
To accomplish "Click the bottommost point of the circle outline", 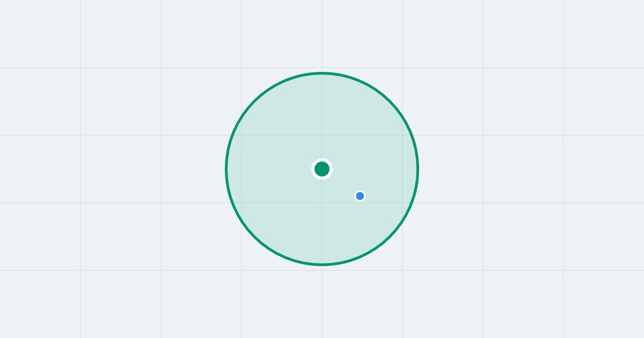I will click(x=322, y=264).
